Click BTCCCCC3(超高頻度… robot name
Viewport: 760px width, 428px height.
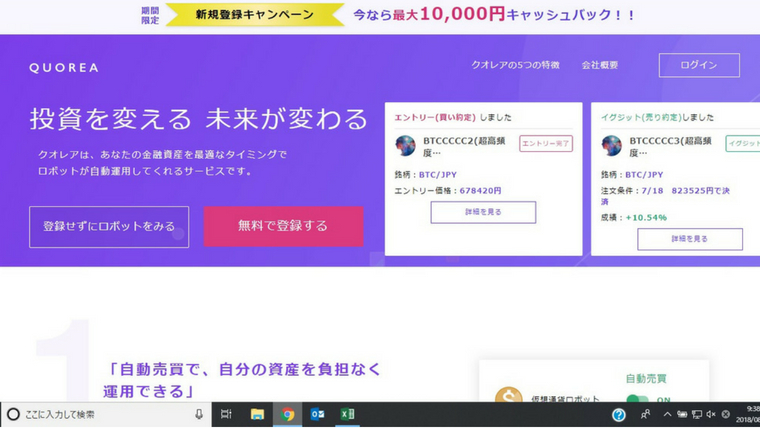tap(670, 146)
